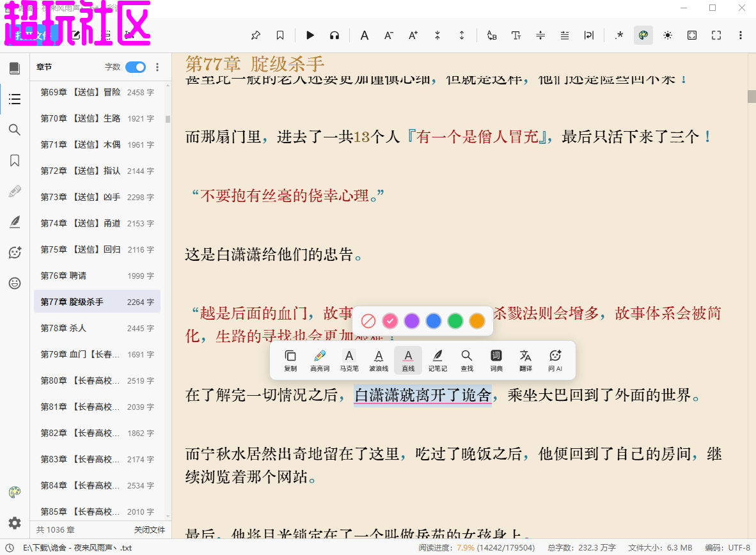The image size is (756, 555).
Task: Open the sidebar search icon
Action: tap(15, 130)
